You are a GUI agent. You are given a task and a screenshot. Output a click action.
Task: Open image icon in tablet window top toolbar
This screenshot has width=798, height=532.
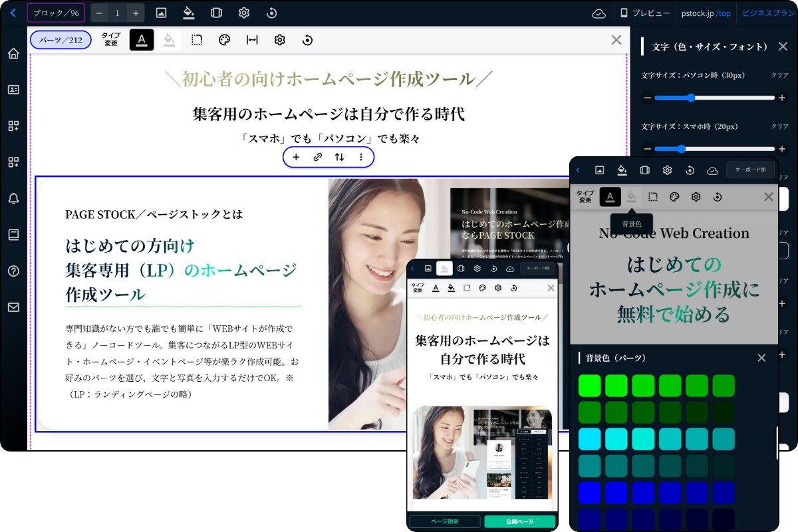(599, 170)
